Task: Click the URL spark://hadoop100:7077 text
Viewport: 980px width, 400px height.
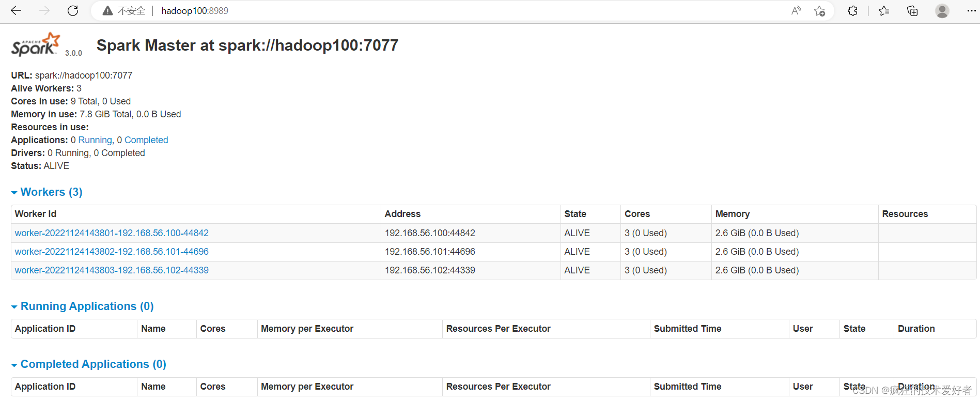Action: tap(84, 75)
